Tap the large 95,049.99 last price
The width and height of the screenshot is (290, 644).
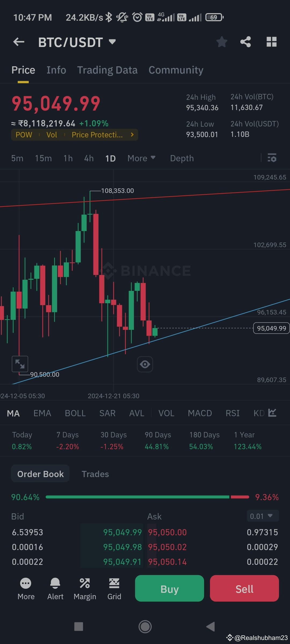(x=56, y=104)
